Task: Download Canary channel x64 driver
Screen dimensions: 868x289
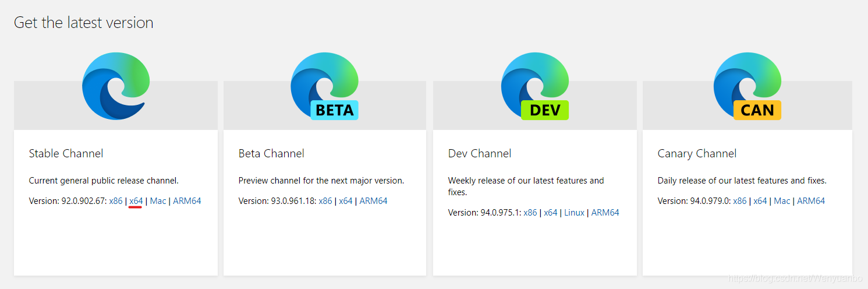Action: coord(760,201)
